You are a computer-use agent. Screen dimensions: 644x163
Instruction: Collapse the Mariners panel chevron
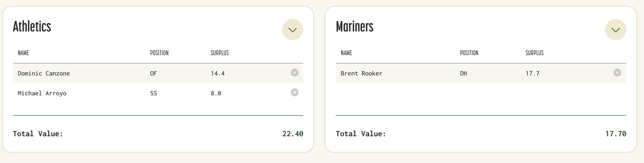coord(615,30)
